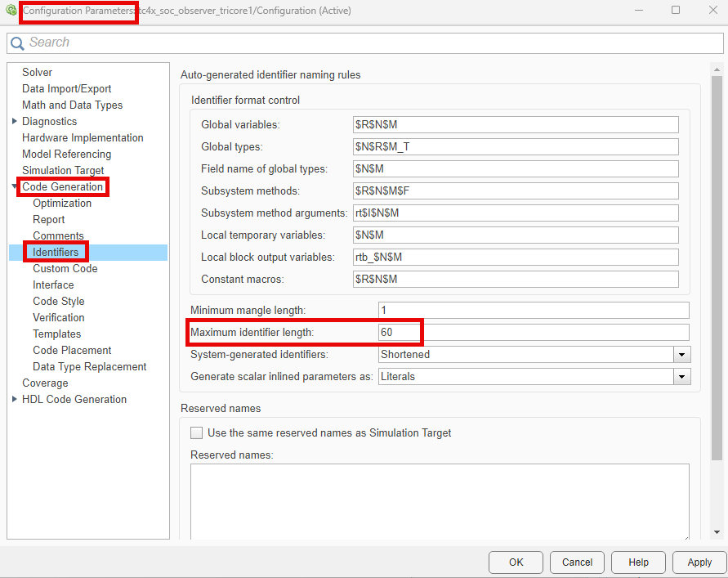This screenshot has width=728, height=578.
Task: Click the Simulink icon in the title bar
Action: click(11, 10)
